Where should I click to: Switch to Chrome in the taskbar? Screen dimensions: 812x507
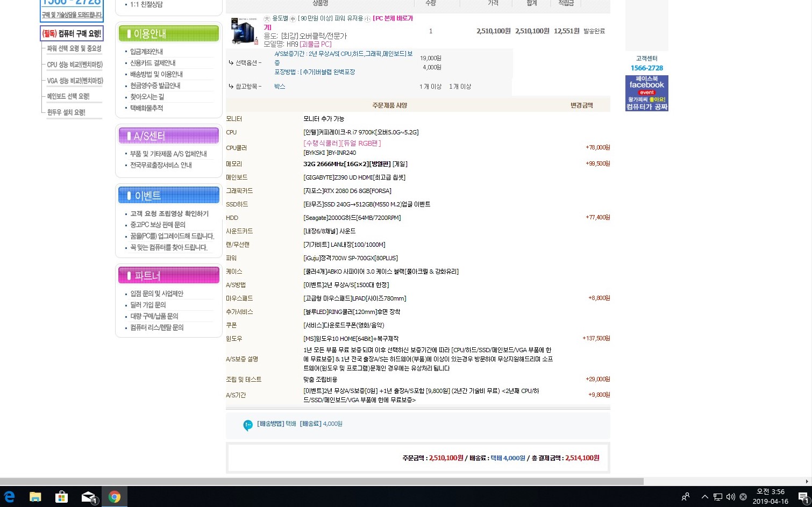114,496
